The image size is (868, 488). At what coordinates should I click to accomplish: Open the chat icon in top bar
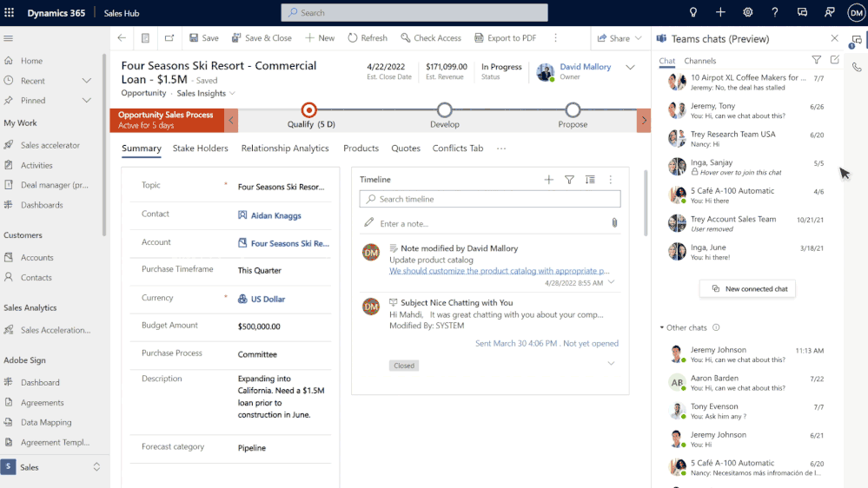[802, 12]
